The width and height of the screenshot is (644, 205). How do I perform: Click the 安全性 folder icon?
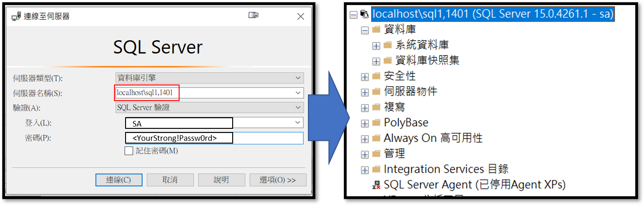376,76
